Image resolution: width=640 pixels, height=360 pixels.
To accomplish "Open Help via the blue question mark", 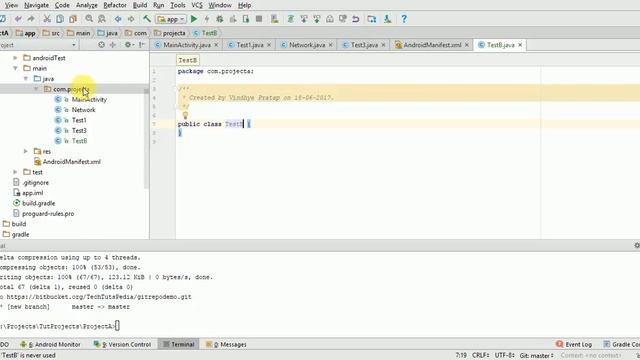I will pyautogui.click(x=404, y=19).
